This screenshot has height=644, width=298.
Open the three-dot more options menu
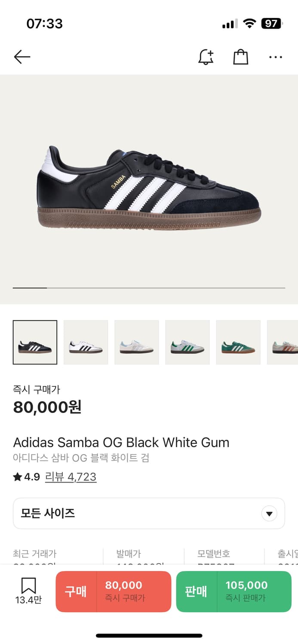pyautogui.click(x=276, y=57)
